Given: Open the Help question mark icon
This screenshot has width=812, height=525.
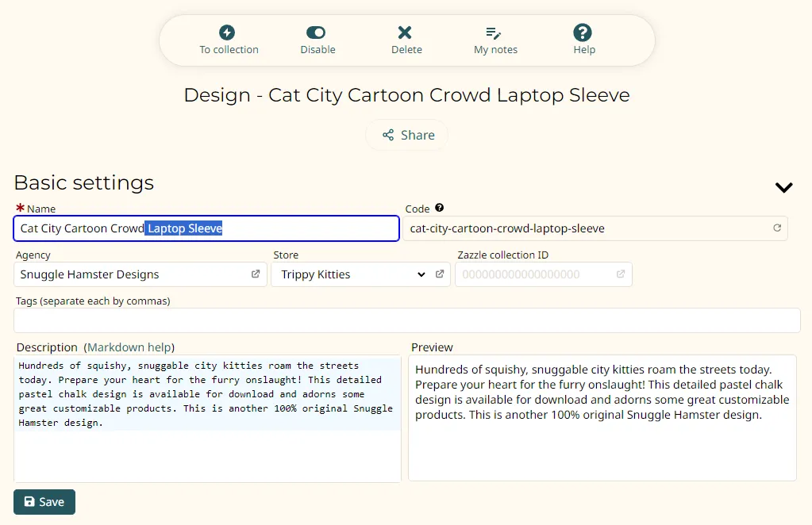Looking at the screenshot, I should tap(583, 33).
